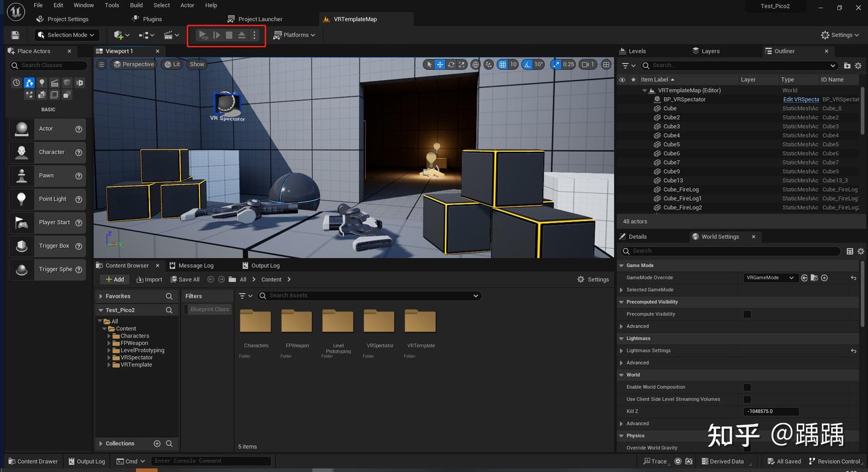Viewport: 868px width, 472px height.
Task: Click the Kill Z value field
Action: (x=771, y=411)
